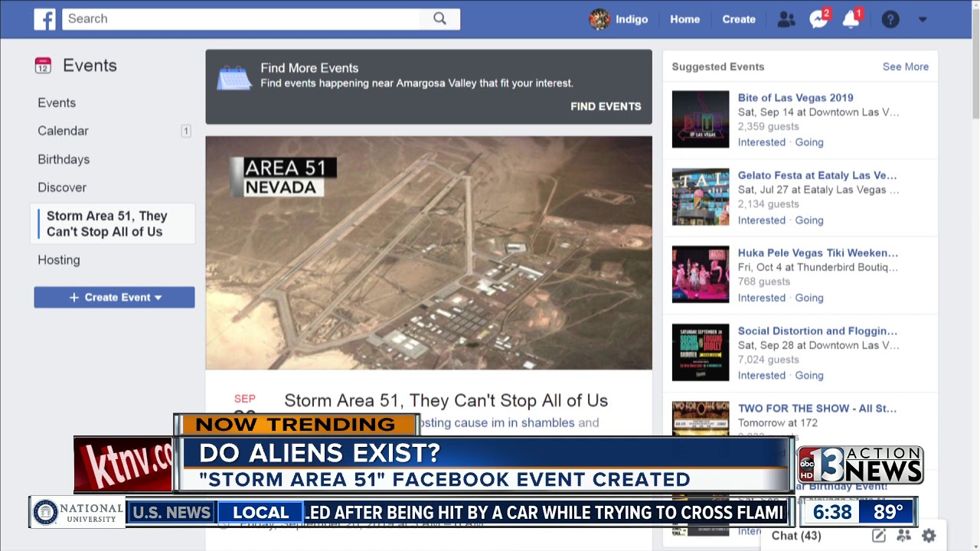Click See More in Suggested Events

point(905,67)
